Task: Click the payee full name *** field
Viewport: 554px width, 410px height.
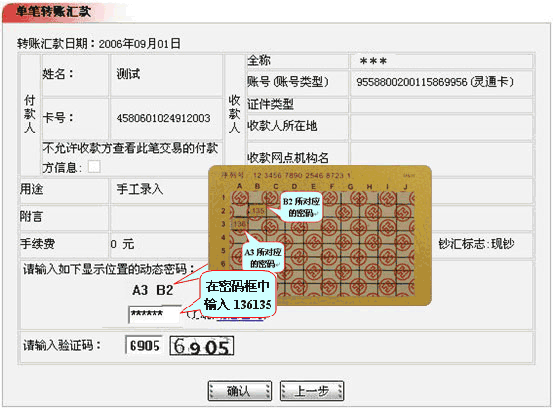Action: point(441,61)
